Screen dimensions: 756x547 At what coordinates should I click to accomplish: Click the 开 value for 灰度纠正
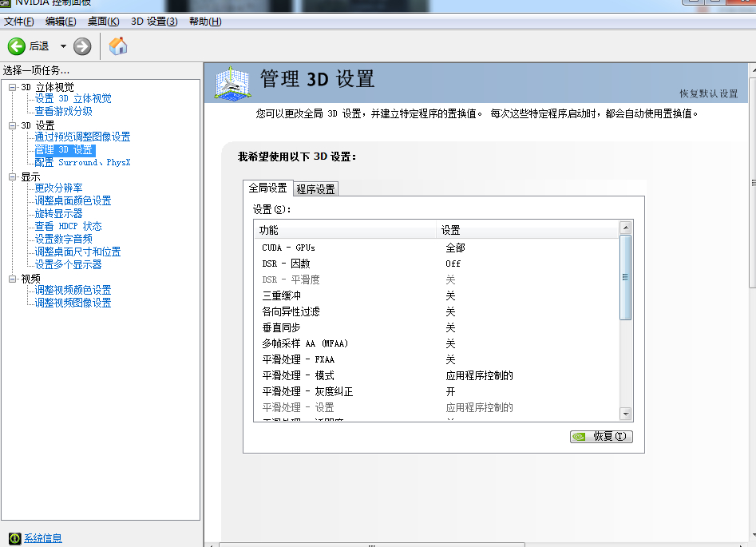click(450, 391)
